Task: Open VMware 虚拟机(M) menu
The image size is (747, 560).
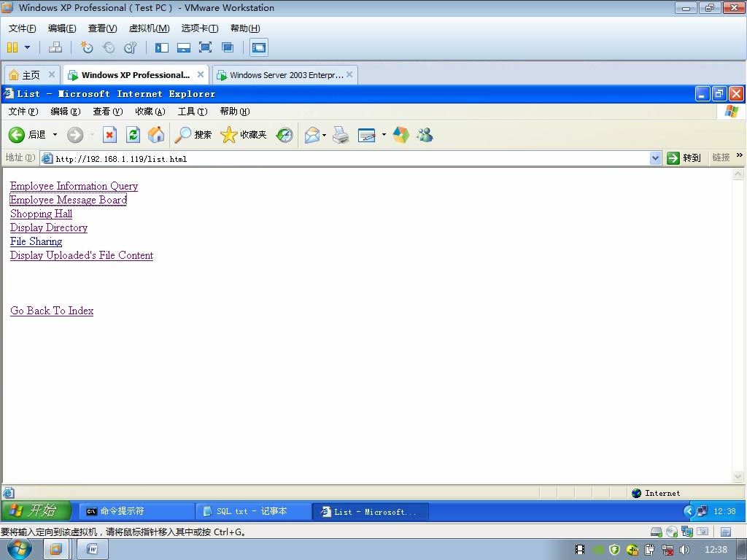Action: point(149,28)
